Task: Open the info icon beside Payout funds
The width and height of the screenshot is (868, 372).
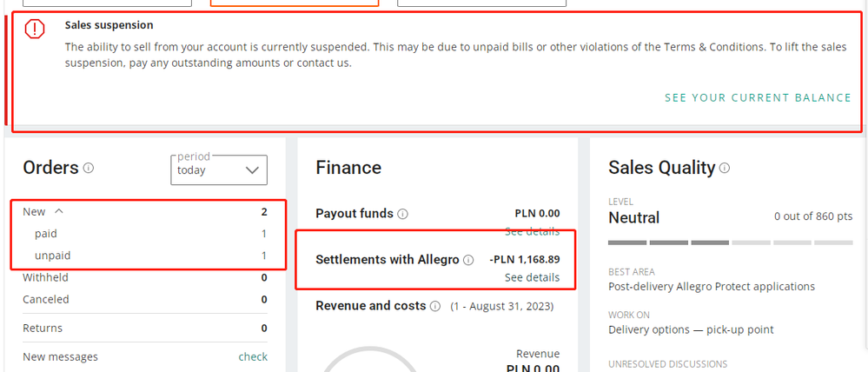Action: tap(402, 214)
